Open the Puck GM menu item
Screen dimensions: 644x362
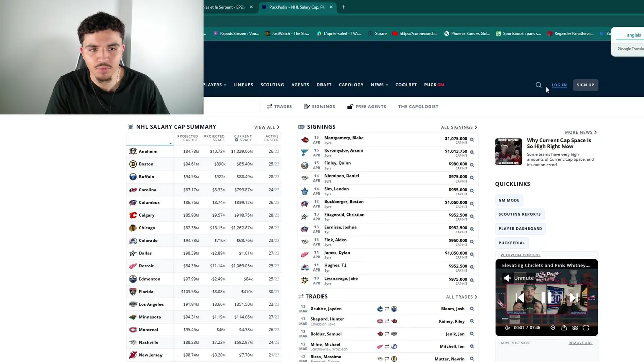(x=434, y=85)
